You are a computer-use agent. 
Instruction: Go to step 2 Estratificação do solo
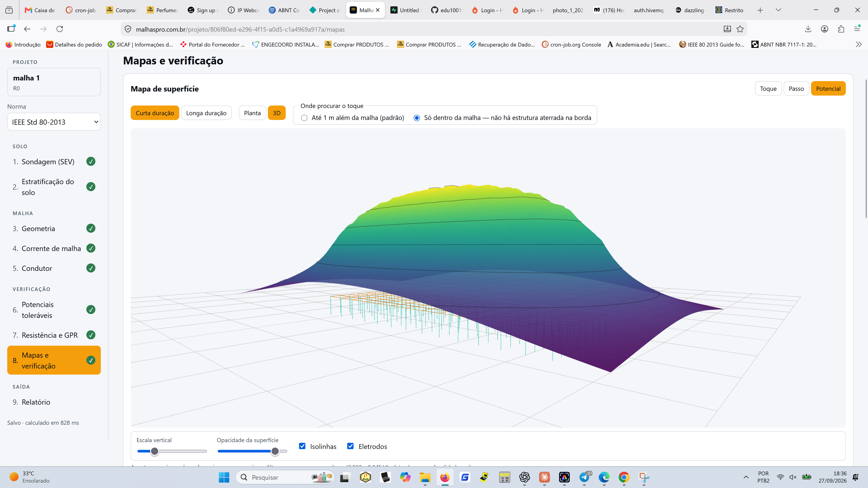click(x=54, y=187)
